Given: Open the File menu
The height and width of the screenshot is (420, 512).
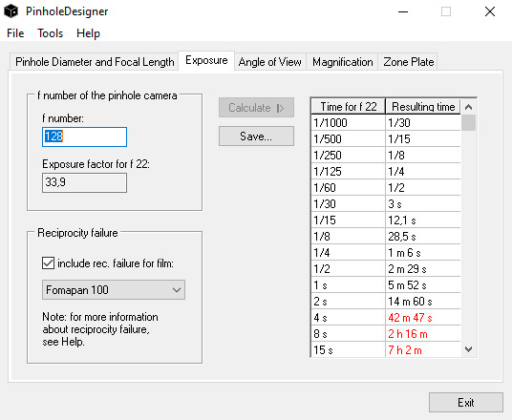Looking at the screenshot, I should coord(15,33).
